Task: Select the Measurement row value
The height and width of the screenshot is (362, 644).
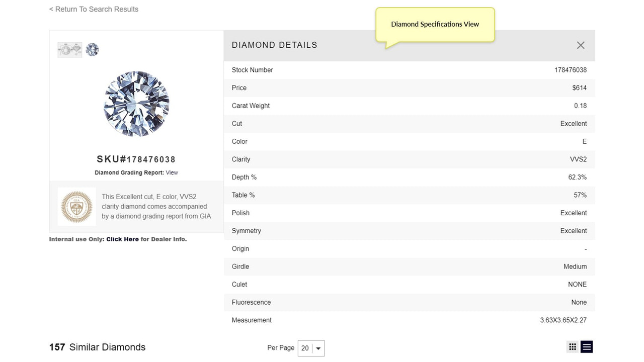Action: (563, 320)
